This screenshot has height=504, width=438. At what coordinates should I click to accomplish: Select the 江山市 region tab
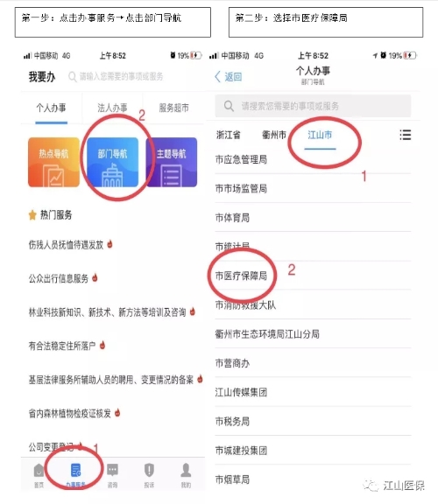(320, 135)
